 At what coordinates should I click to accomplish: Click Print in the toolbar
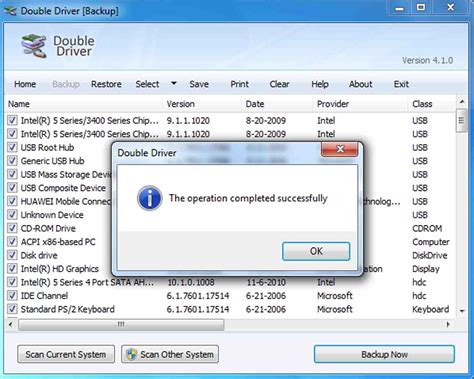pyautogui.click(x=240, y=84)
